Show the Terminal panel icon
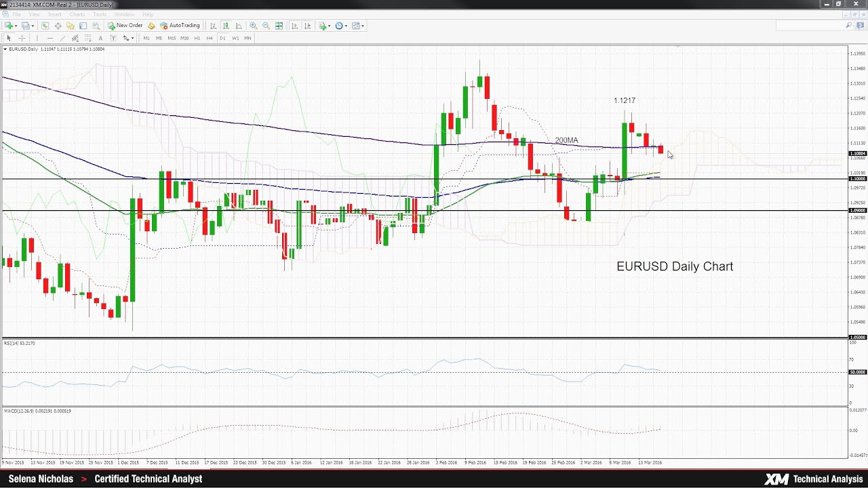 coord(83,26)
